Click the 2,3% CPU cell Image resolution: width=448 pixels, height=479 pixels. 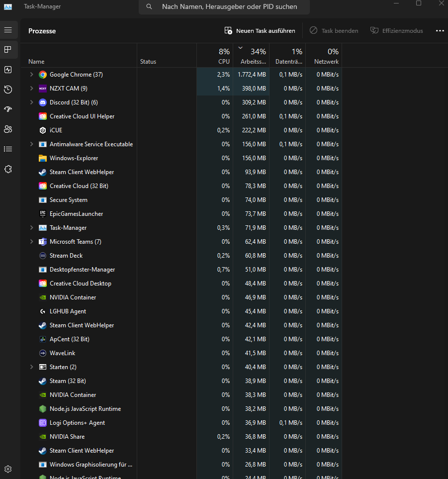tap(215, 75)
